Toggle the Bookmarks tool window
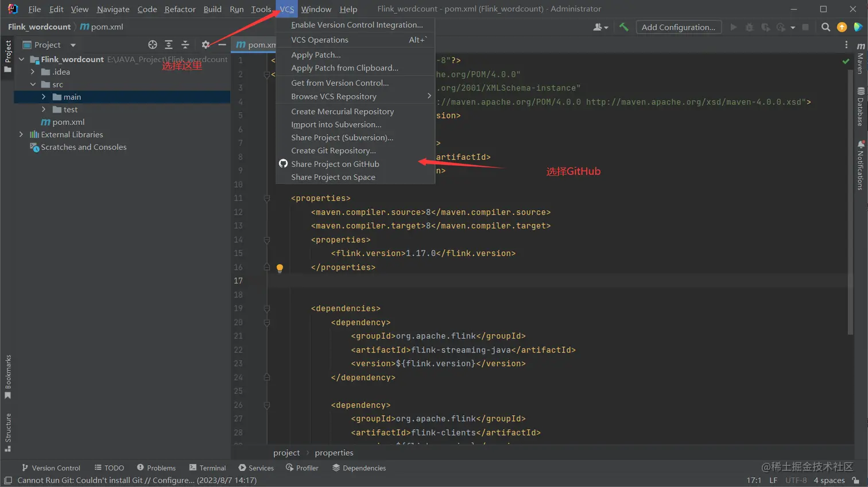 pyautogui.click(x=7, y=376)
